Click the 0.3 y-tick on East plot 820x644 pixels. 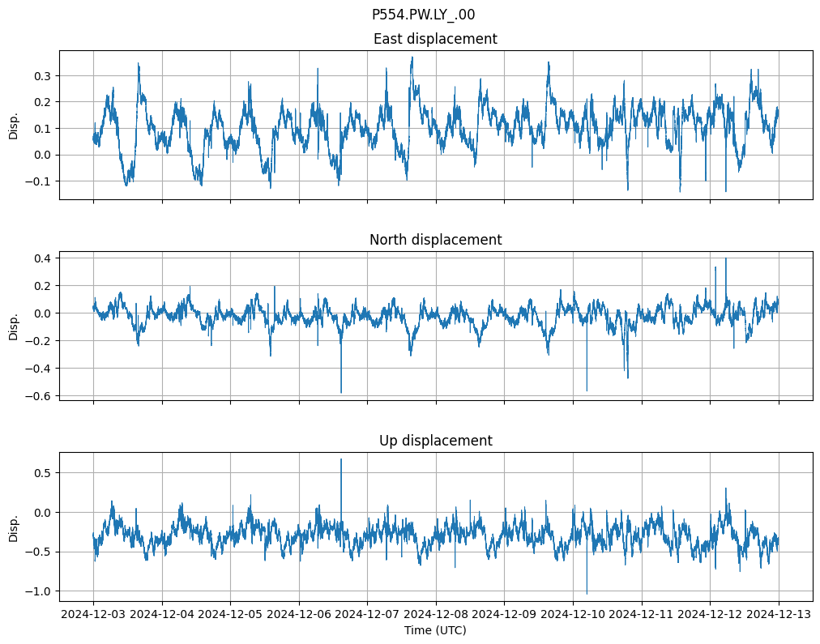click(x=40, y=75)
